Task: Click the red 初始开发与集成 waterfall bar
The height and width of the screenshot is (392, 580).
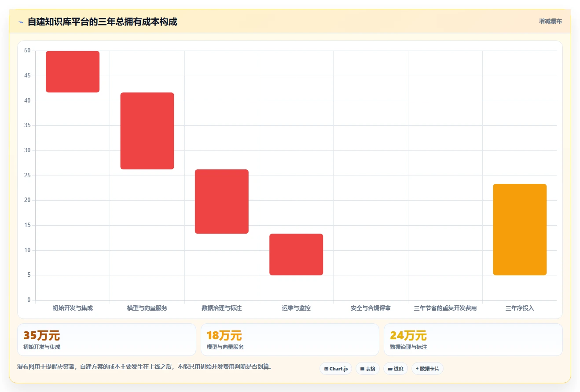Action: point(73,72)
